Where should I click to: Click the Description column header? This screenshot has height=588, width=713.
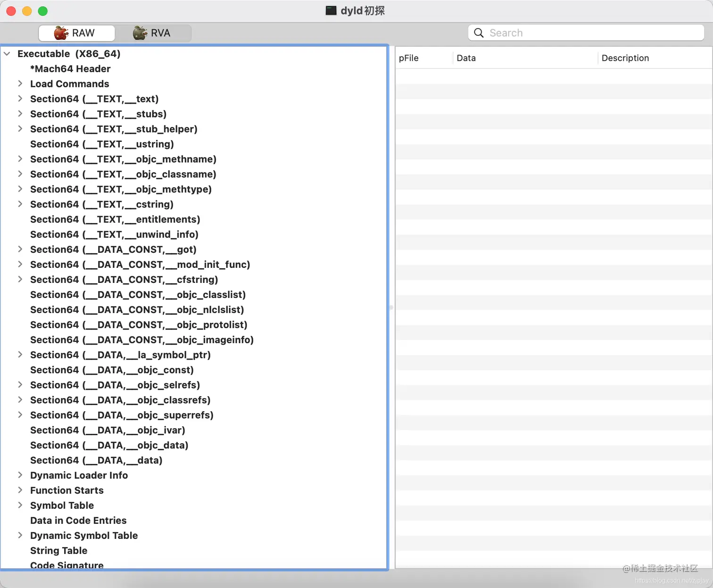click(655, 58)
